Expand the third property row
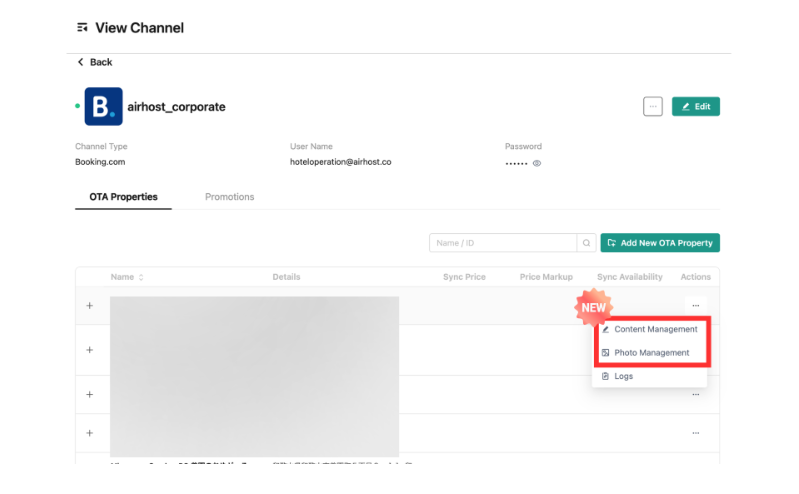Viewport: 799px width, 494px height. [90, 395]
